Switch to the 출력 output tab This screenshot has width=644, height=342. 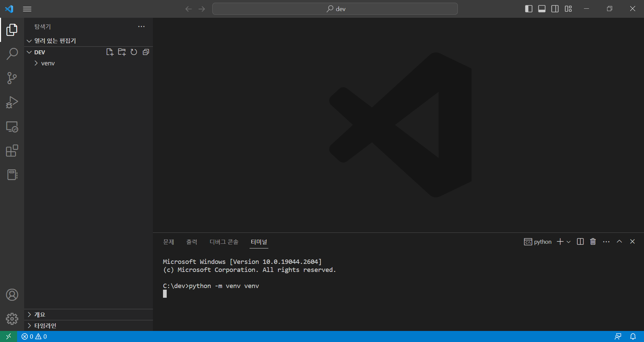pyautogui.click(x=192, y=242)
